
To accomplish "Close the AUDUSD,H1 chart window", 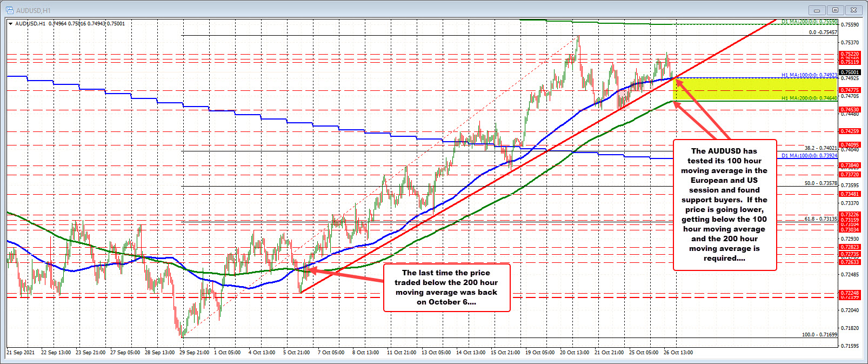I will tap(854, 10).
